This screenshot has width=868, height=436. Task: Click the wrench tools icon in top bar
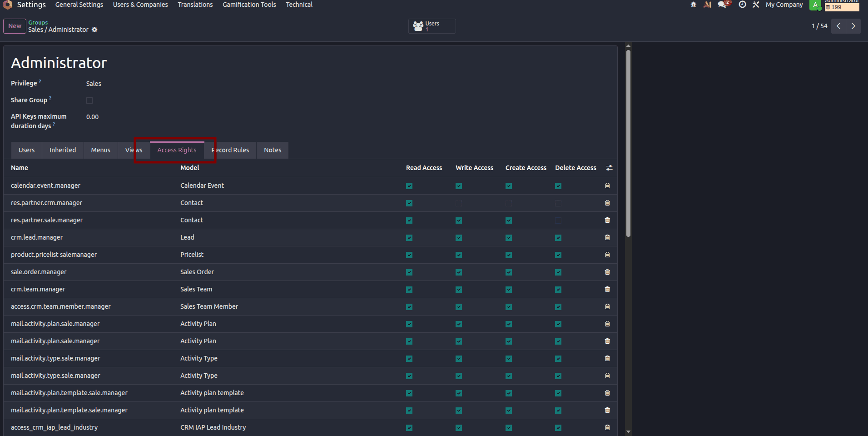point(756,5)
